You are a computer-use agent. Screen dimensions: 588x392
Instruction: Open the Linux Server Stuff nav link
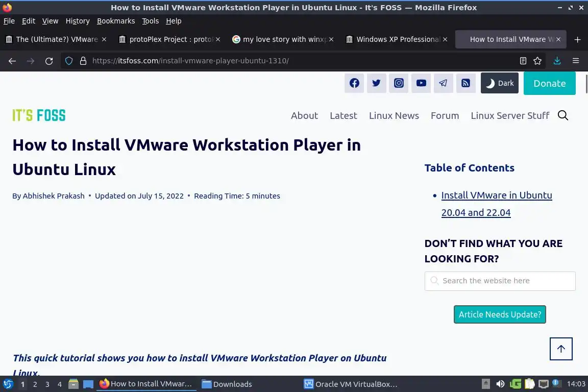(510, 115)
